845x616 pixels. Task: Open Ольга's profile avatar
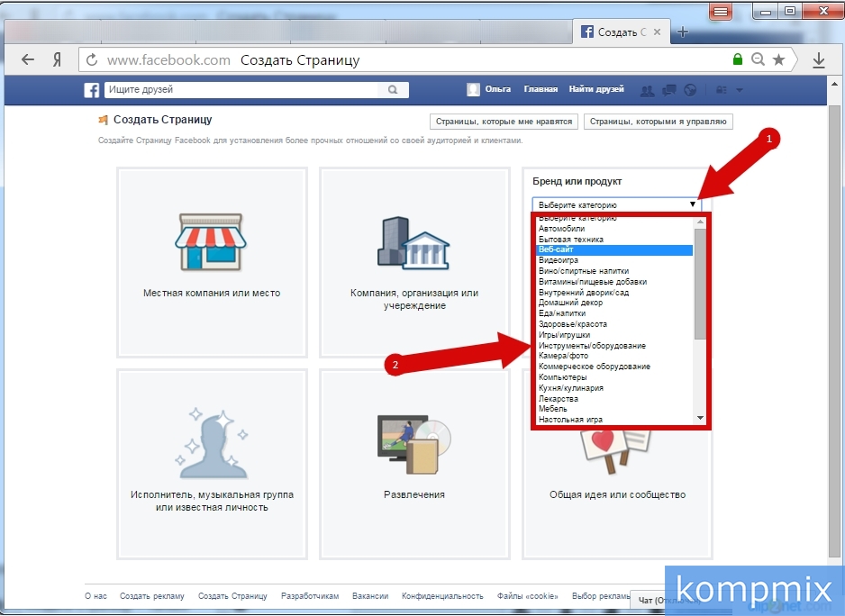tap(473, 89)
